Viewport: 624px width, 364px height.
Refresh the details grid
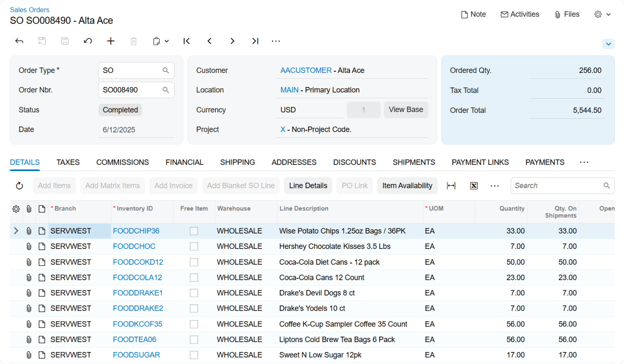click(x=19, y=186)
